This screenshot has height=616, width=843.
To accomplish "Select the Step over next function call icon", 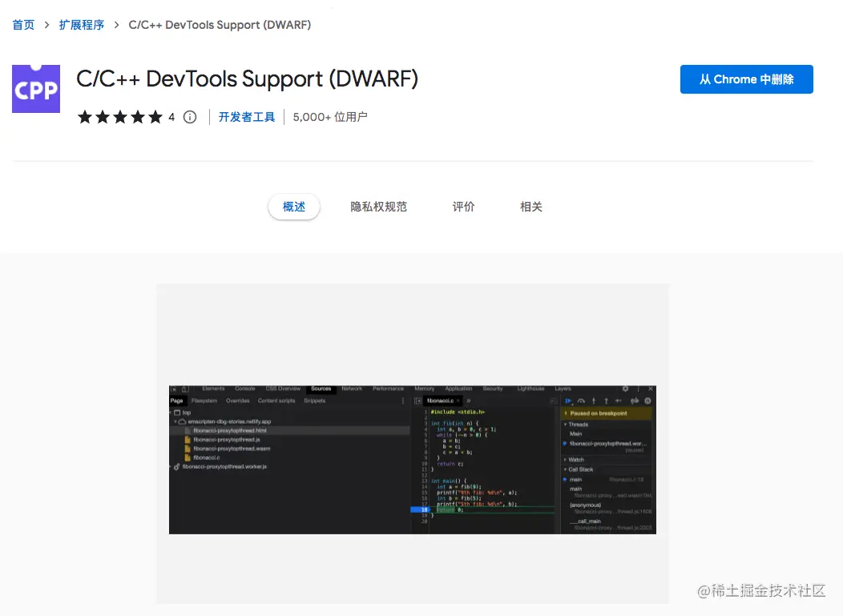I will pyautogui.click(x=582, y=401).
